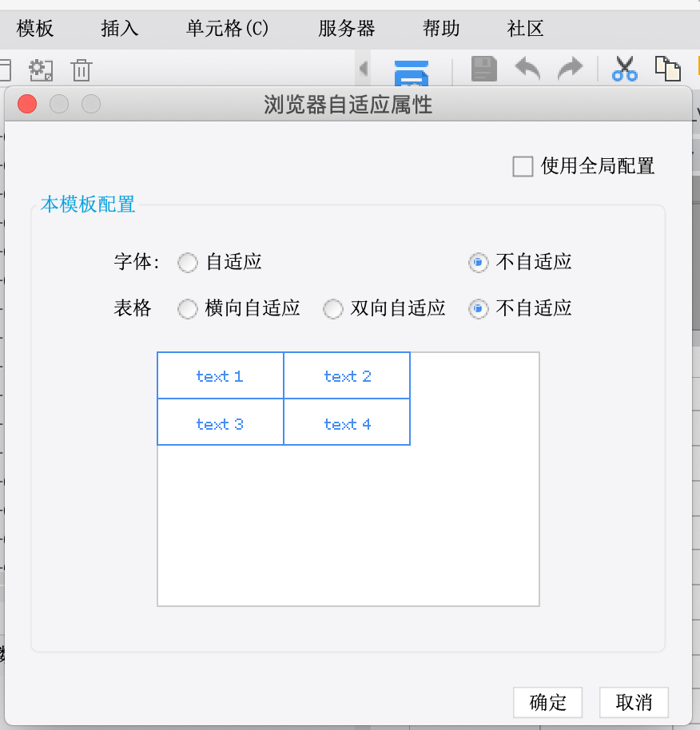Click the trash delete toolbar icon

tap(82, 70)
